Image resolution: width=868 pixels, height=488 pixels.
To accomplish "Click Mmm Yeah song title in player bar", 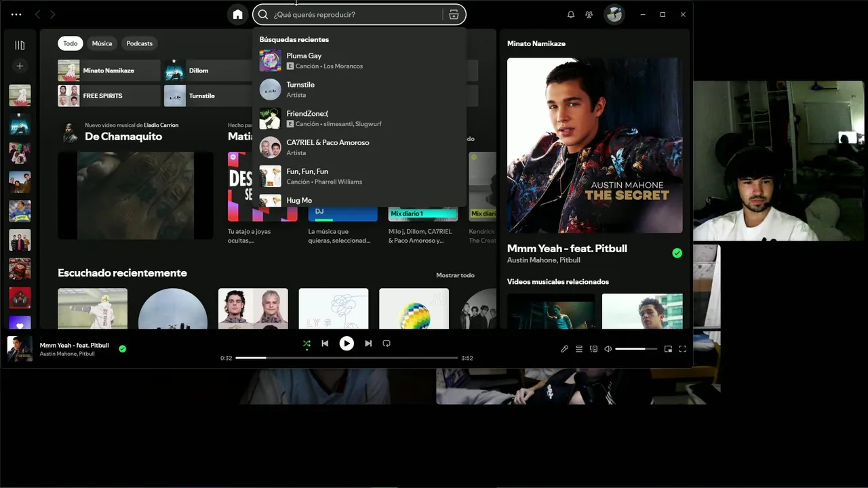I will [74, 345].
